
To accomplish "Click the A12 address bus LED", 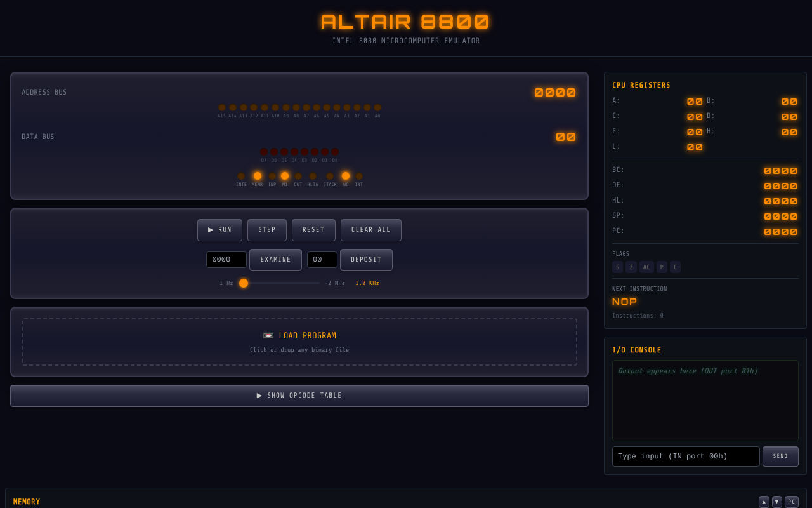I will [x=254, y=108].
